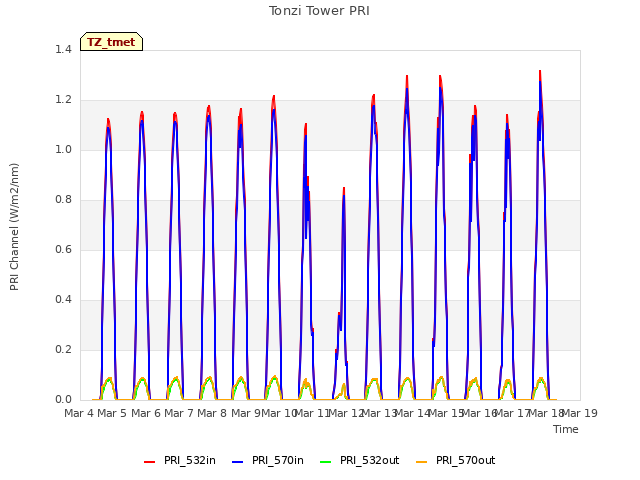Click the y-axis tick 0.4
Viewport: 640px width, 480px height.
[x=63, y=300]
